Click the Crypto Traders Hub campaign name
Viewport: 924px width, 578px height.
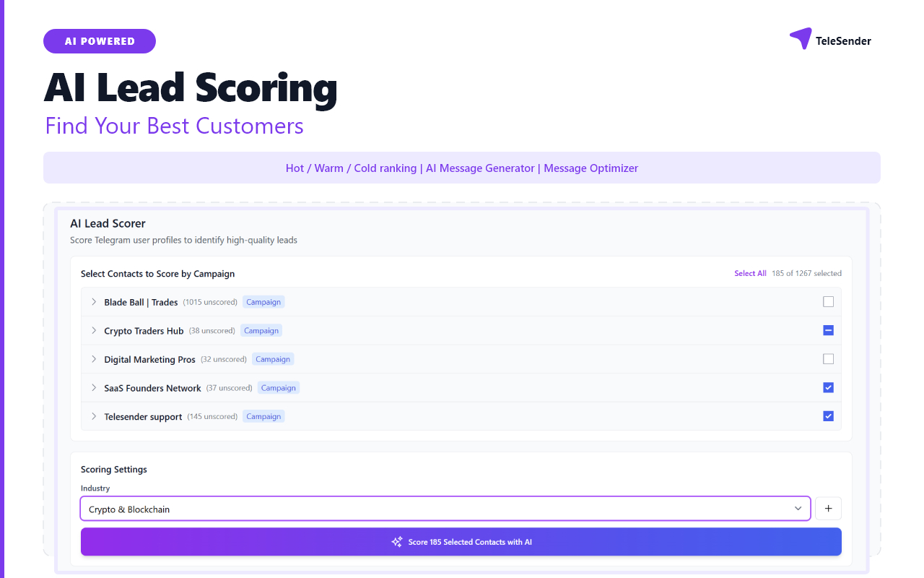tap(144, 331)
